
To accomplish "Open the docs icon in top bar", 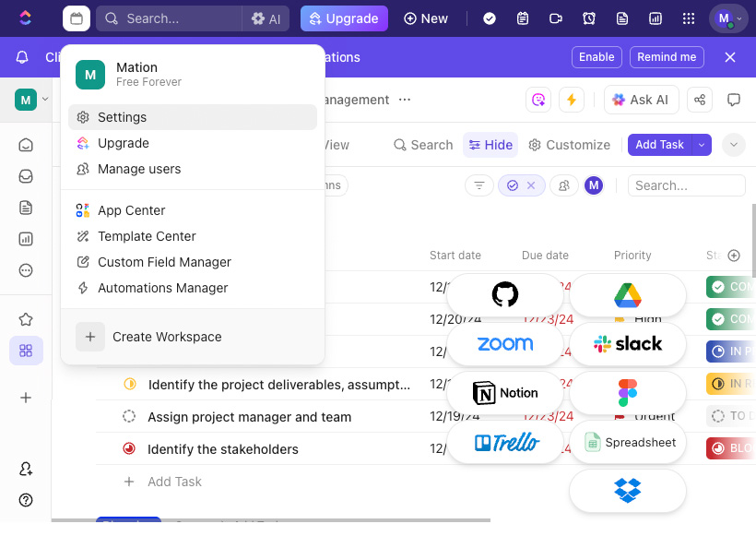I will (x=622, y=18).
